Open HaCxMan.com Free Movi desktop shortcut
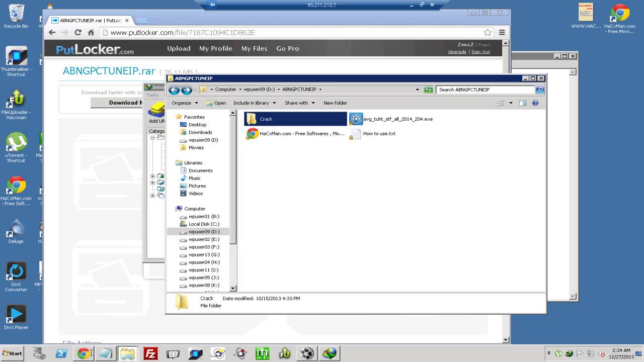Image resolution: width=644 pixels, height=362 pixels. (620, 19)
